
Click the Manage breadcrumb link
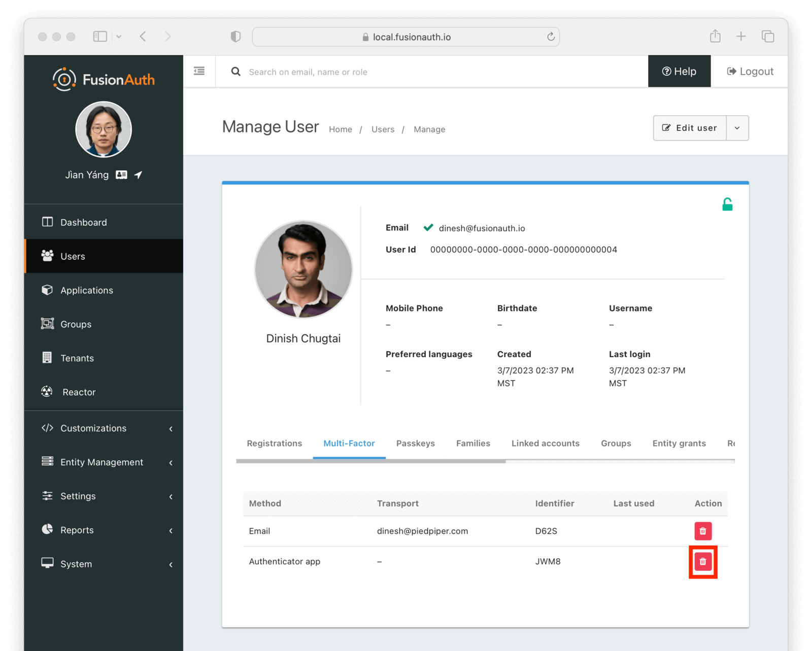tap(429, 129)
